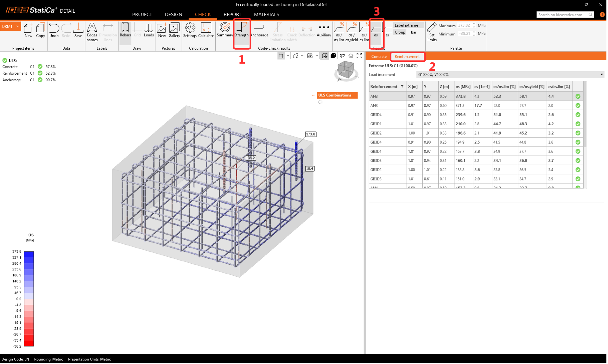
Task: Open the pictures Gallery
Action: tap(174, 30)
